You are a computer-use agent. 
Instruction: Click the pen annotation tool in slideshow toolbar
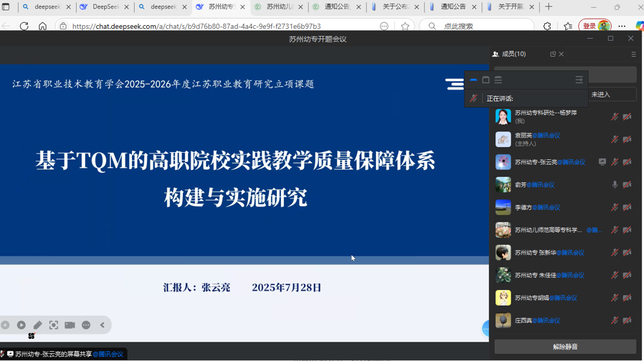pyautogui.click(x=37, y=325)
